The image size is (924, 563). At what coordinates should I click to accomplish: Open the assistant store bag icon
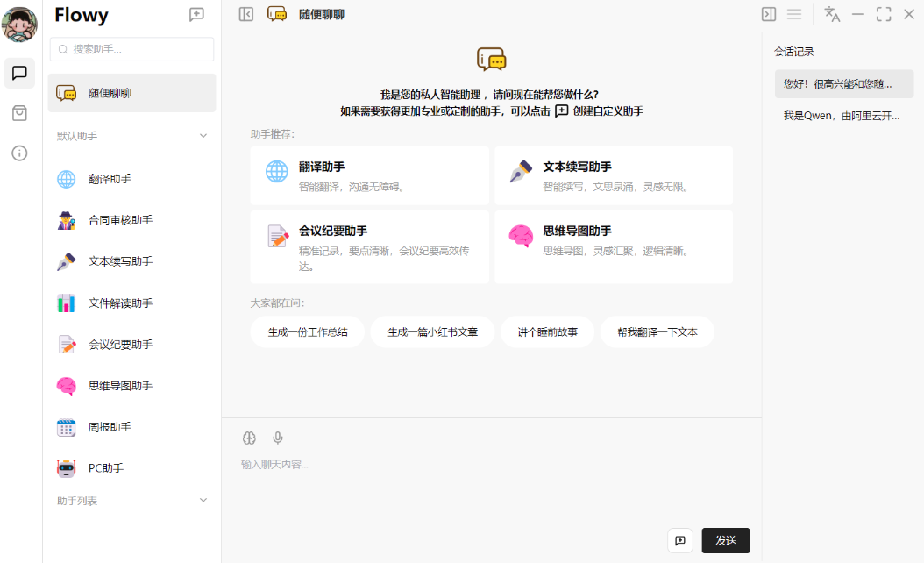point(19,113)
